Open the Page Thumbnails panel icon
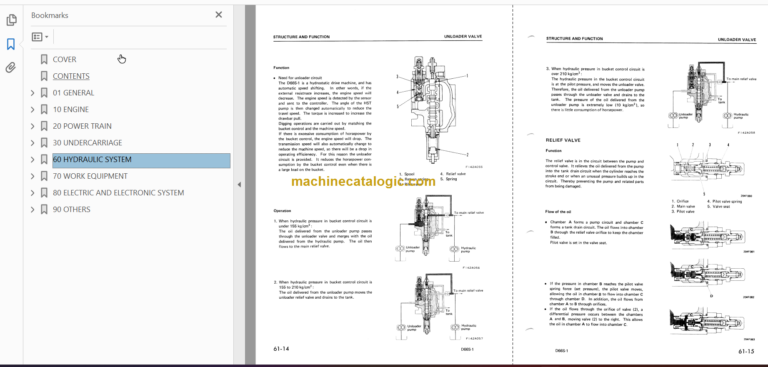 coord(11,20)
